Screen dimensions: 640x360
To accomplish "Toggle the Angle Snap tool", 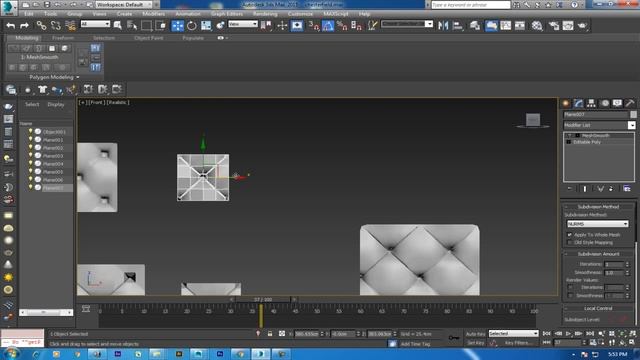I will click(x=328, y=25).
